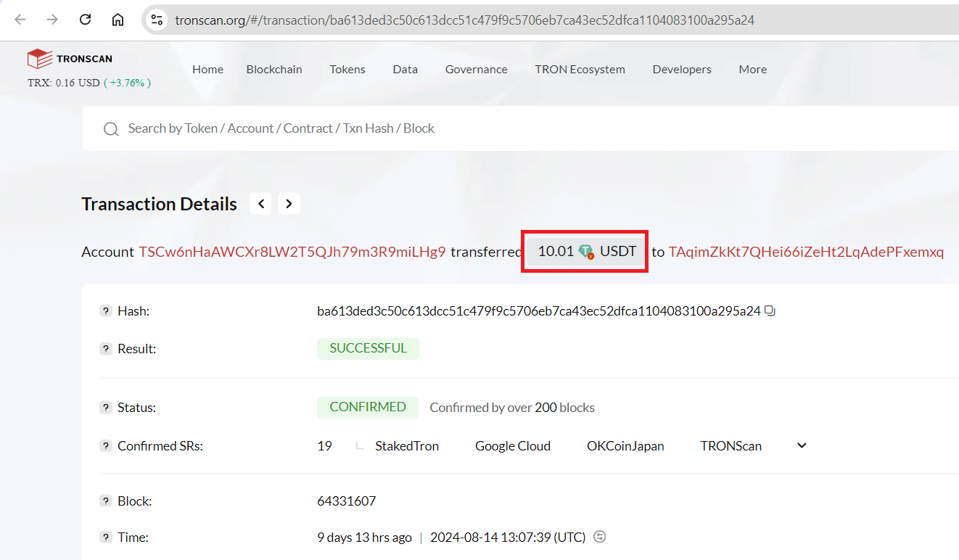Open the Blockchain menu

274,70
